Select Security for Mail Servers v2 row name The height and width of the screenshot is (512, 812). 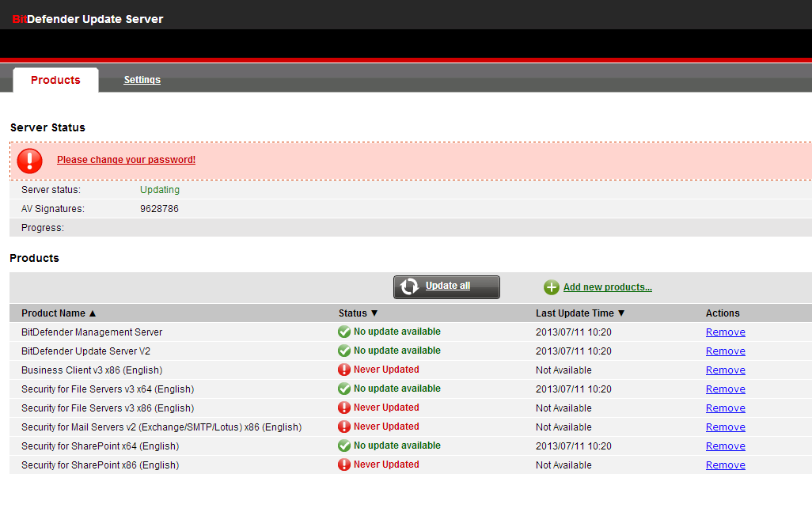pos(161,427)
